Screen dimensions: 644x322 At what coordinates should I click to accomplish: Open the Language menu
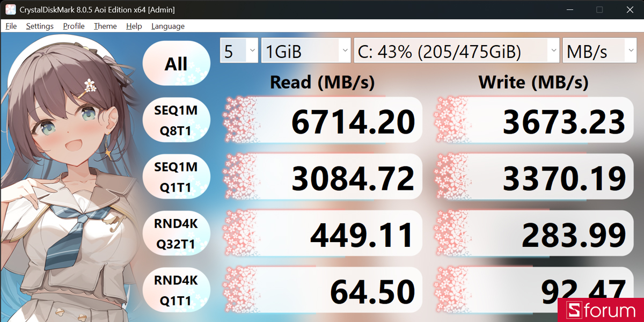click(168, 26)
